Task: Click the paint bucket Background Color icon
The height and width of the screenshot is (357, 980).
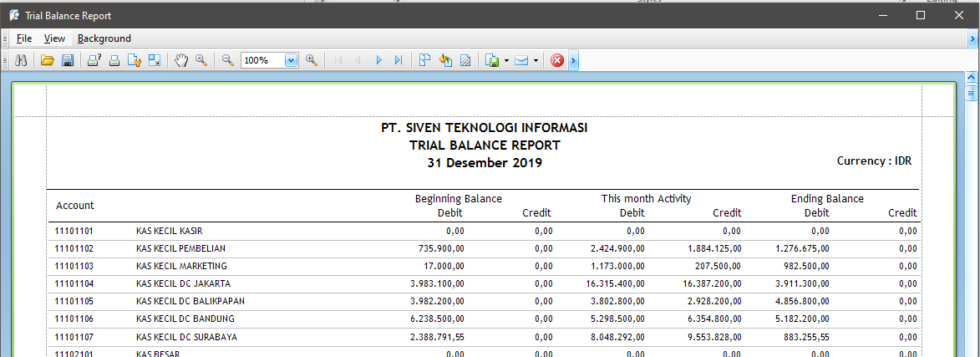Action: (445, 60)
